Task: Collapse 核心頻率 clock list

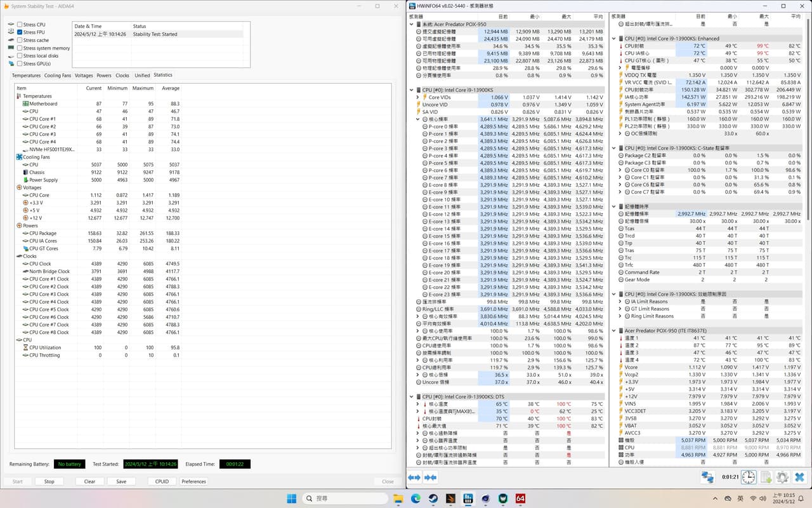Action: [x=418, y=119]
